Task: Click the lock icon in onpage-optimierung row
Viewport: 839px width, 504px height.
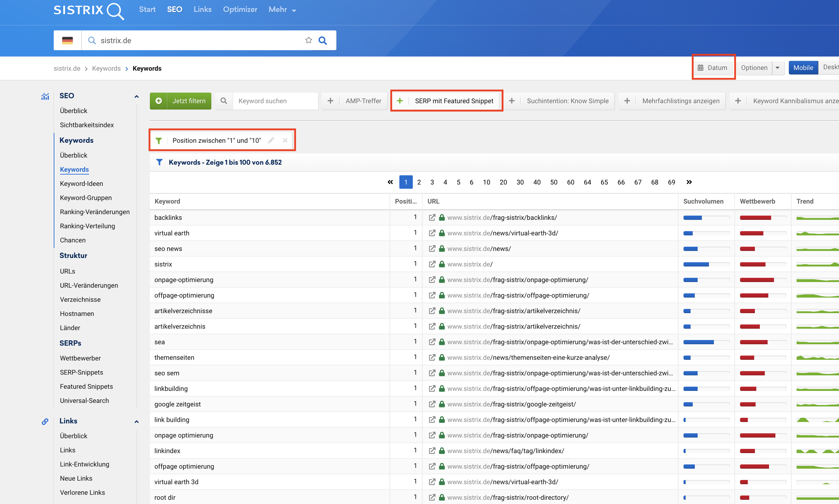Action: (x=442, y=280)
